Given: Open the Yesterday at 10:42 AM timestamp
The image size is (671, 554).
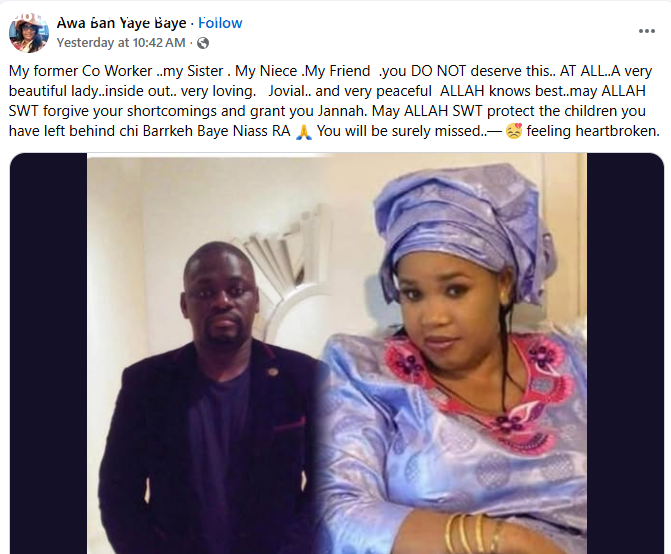Looking at the screenshot, I should click(x=121, y=43).
